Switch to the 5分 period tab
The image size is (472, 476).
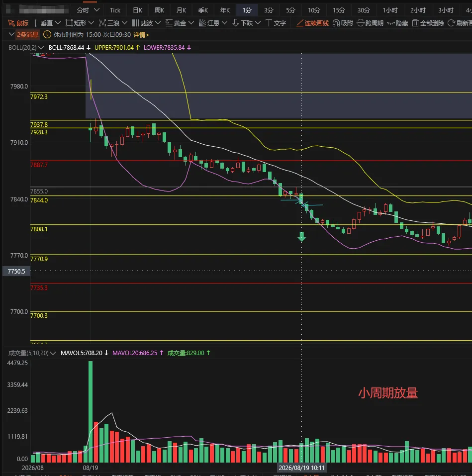pyautogui.click(x=290, y=10)
